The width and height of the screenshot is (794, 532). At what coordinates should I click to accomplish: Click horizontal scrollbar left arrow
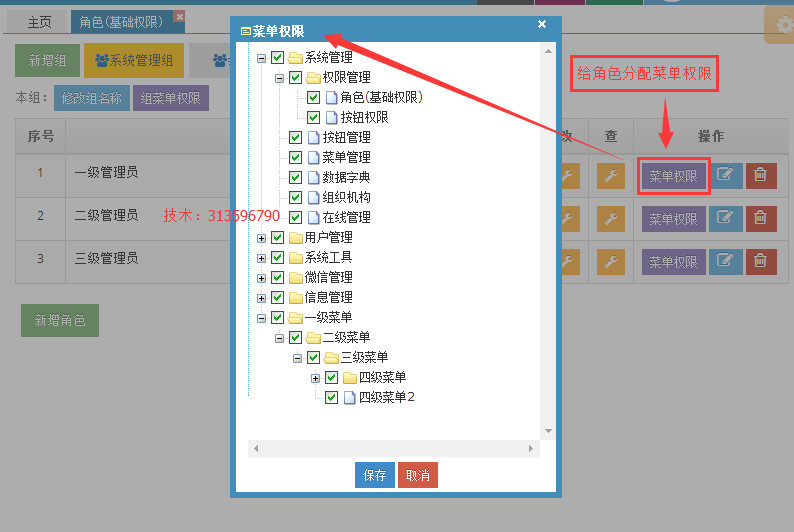(x=256, y=448)
